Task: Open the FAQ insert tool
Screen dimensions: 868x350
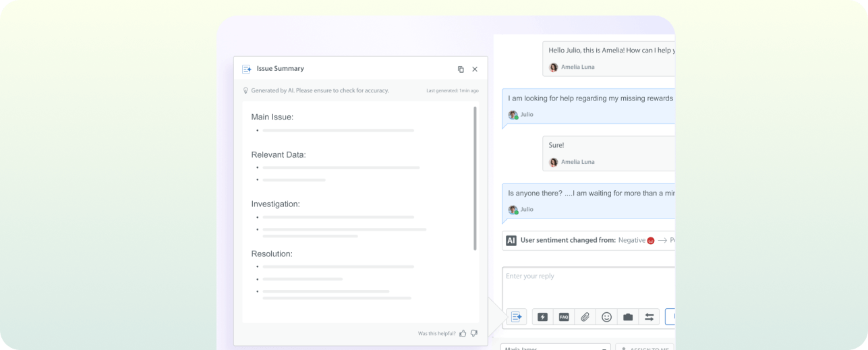Action: (564, 317)
